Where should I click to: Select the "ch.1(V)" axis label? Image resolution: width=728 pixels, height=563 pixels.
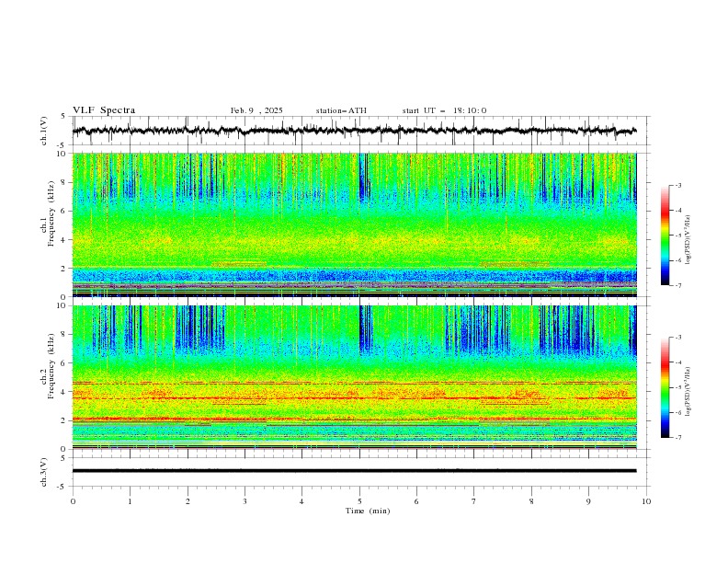click(44, 131)
